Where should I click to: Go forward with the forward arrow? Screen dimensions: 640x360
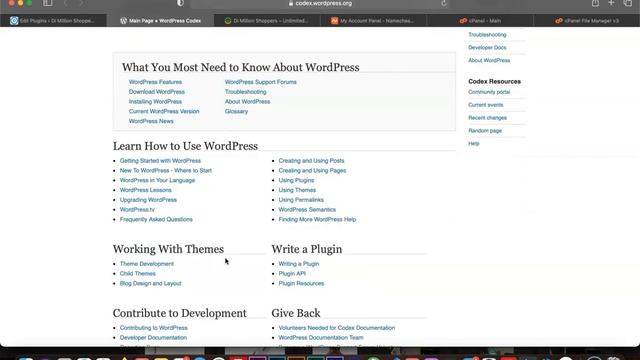80,3
